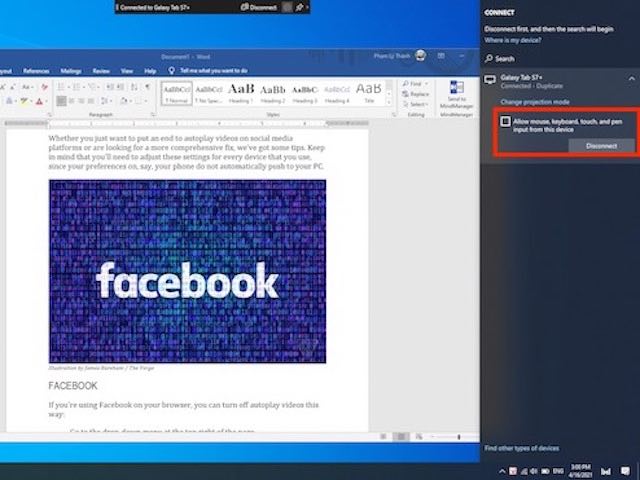Apply the Heading 2 style

[273, 93]
